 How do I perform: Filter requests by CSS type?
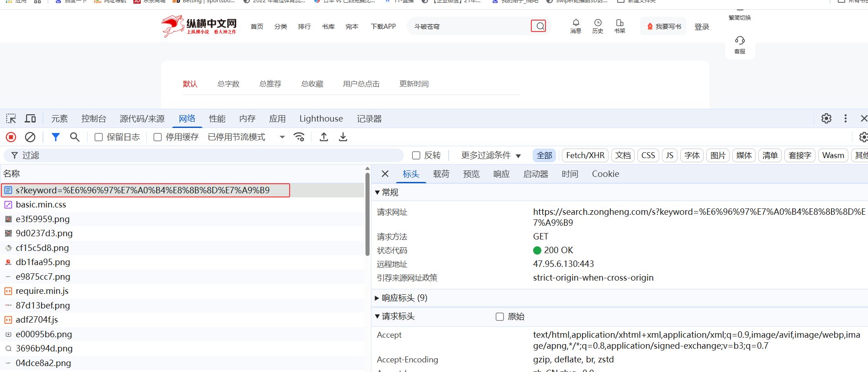click(648, 155)
